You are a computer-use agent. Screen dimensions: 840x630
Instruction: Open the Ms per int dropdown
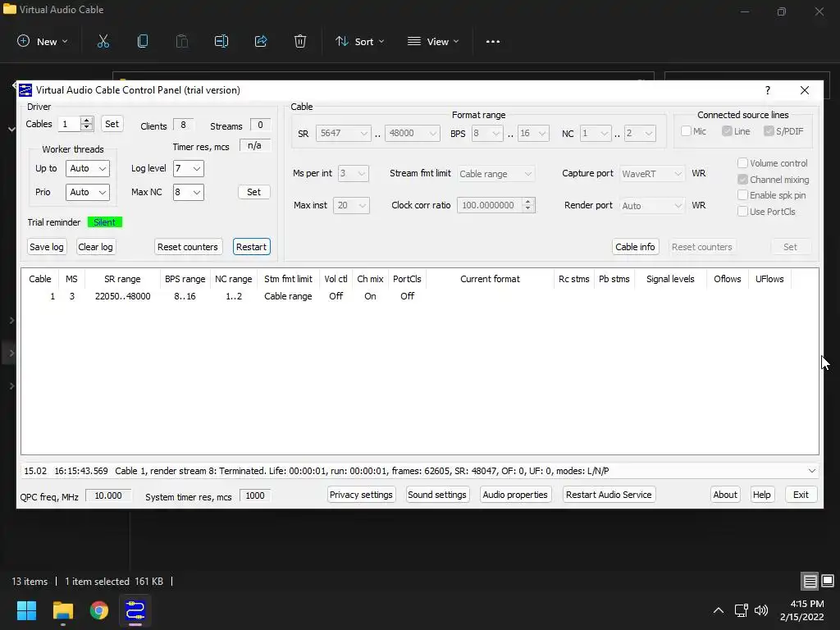click(x=353, y=174)
